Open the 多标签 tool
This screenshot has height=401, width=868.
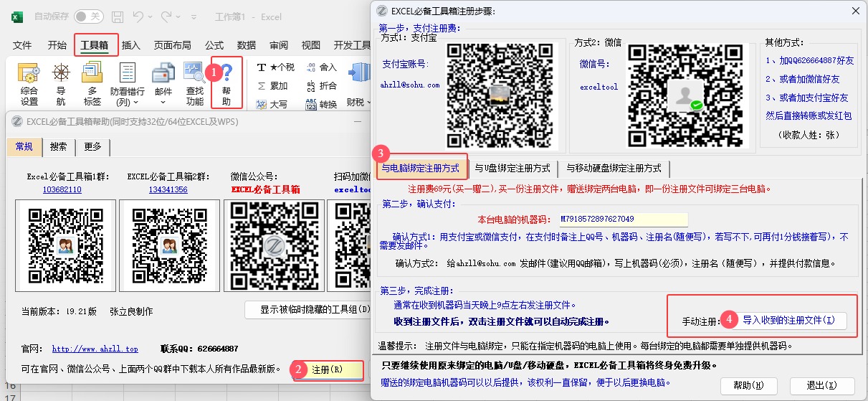(x=92, y=75)
